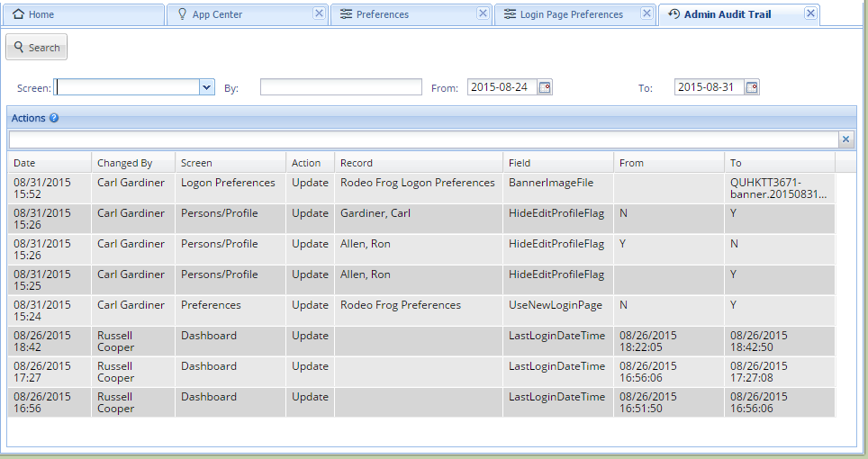Sort by the From column header

pos(669,163)
